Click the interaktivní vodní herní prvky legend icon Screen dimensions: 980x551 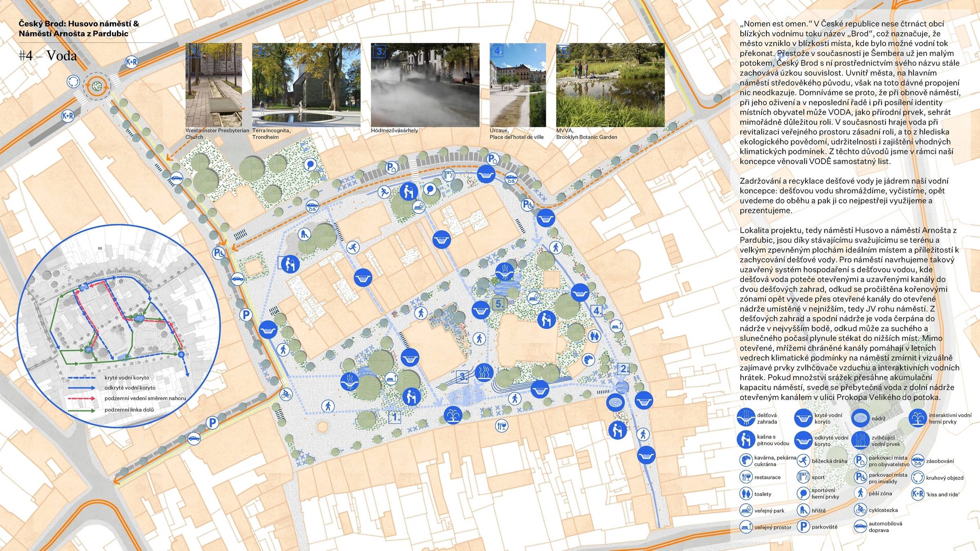point(918,418)
